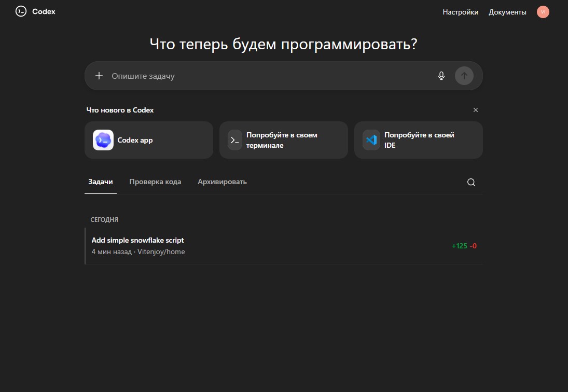This screenshot has width=568, height=392.
Task: Open Попробуйте в своем терминале card
Action: click(x=284, y=140)
